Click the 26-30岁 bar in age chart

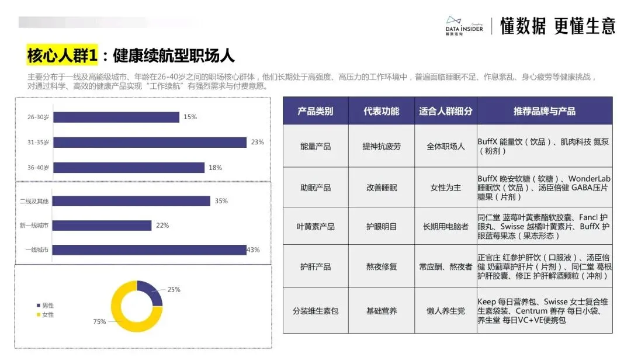click(x=116, y=117)
